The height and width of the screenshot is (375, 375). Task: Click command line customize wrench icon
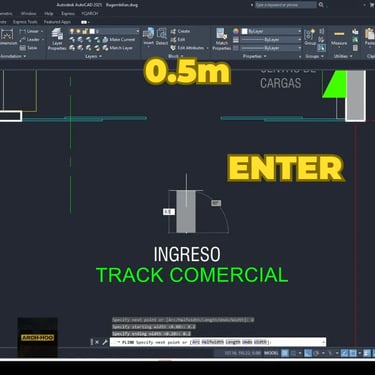click(104, 342)
